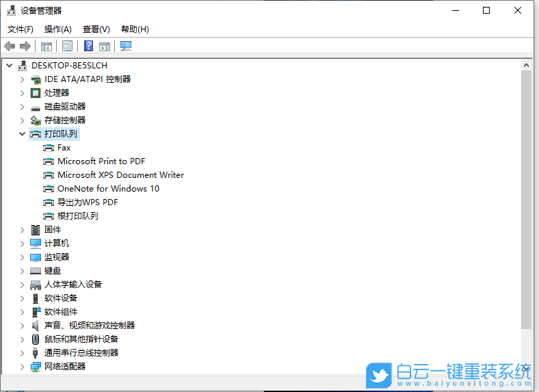Select 根打印队列 entry text
Screen dimensions: 539x392
(78, 216)
